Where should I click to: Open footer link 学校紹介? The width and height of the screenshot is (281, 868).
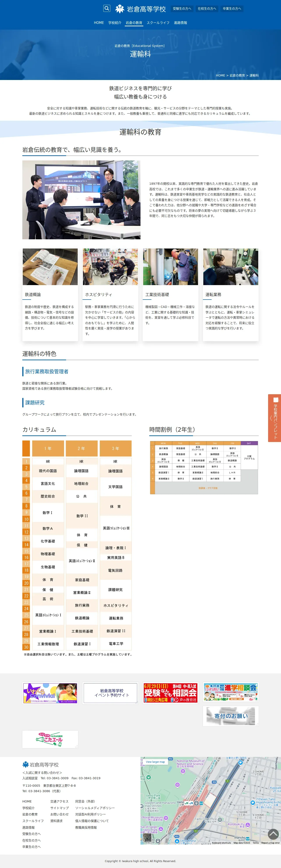click(28, 808)
